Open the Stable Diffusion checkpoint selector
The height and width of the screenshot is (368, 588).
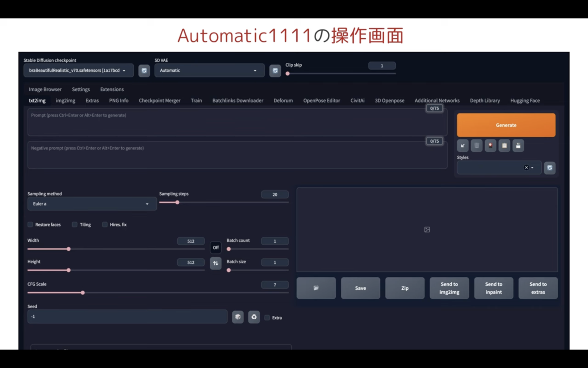pos(78,70)
